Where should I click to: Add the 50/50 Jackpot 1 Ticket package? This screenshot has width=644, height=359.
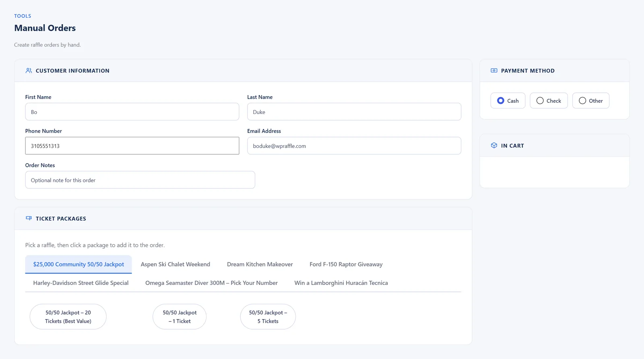(180, 317)
